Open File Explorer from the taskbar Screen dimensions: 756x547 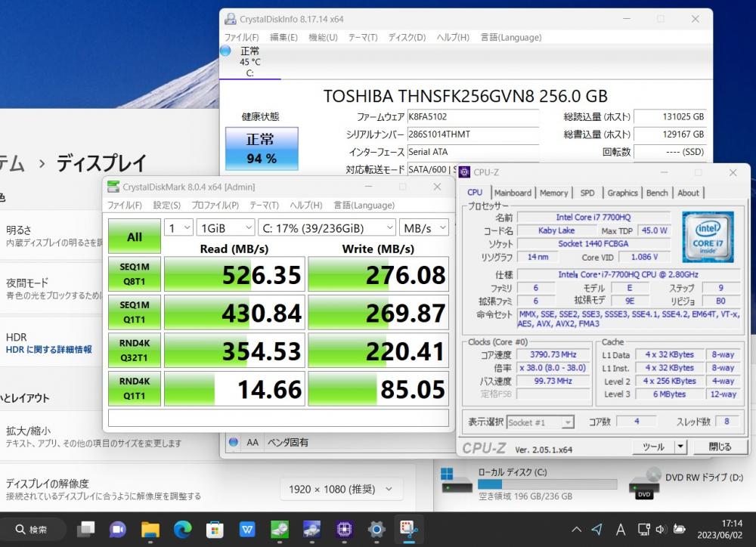[150, 529]
